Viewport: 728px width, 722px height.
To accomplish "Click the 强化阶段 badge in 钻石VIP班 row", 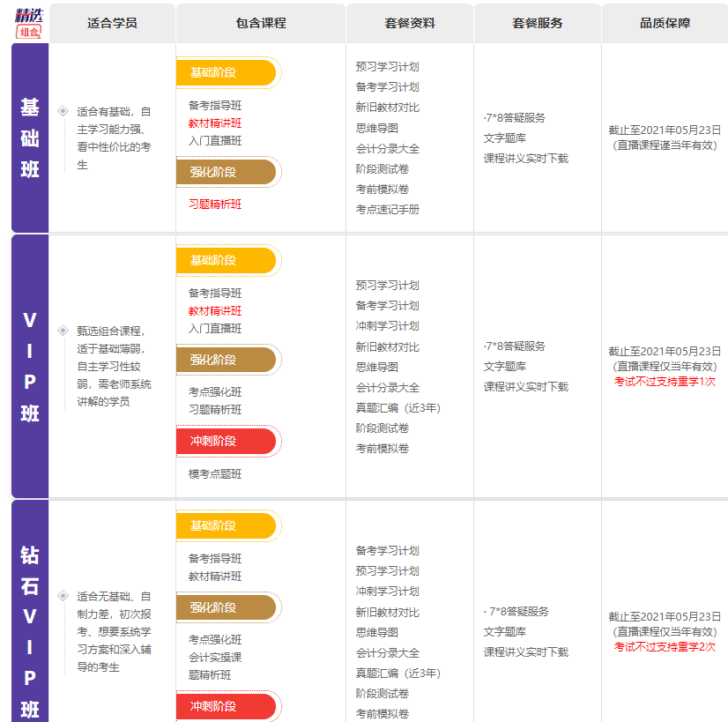I will 227,607.
